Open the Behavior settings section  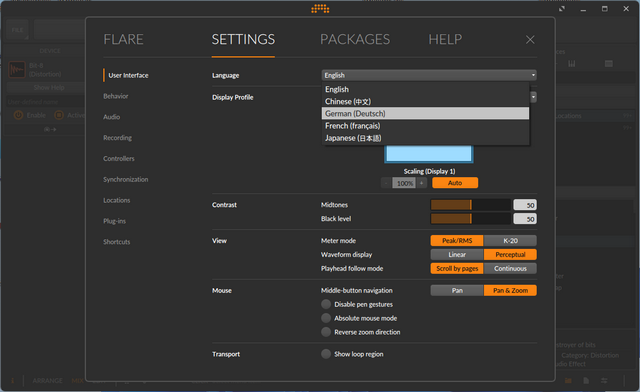[x=116, y=96]
